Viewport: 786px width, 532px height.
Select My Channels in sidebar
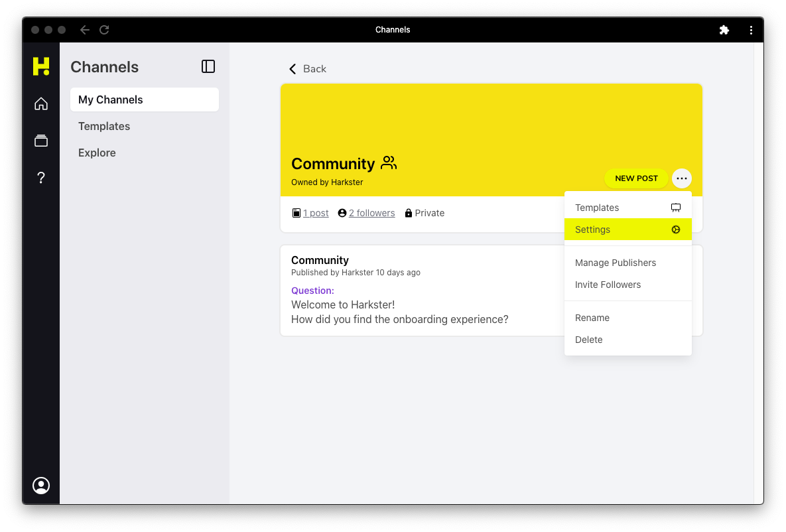click(145, 100)
